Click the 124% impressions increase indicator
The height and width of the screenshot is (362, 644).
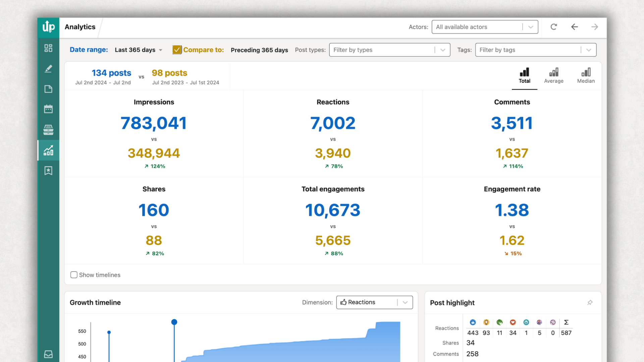tap(155, 166)
